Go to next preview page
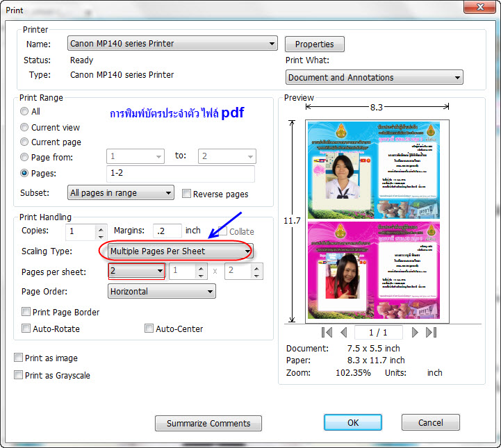 click(x=415, y=333)
